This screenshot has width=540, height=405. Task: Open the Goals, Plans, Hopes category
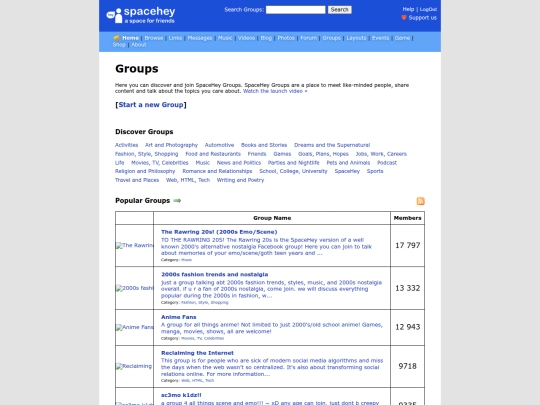pos(323,154)
